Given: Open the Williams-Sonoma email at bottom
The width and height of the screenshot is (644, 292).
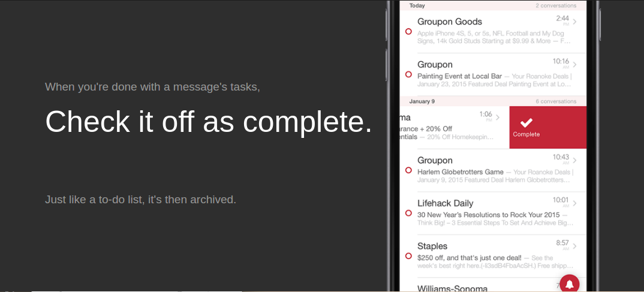Looking at the screenshot, I should pyautogui.click(x=493, y=286).
